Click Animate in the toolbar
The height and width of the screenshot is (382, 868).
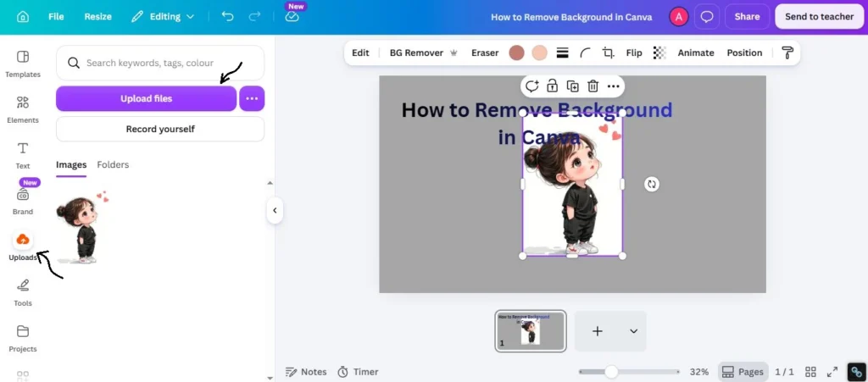(696, 53)
